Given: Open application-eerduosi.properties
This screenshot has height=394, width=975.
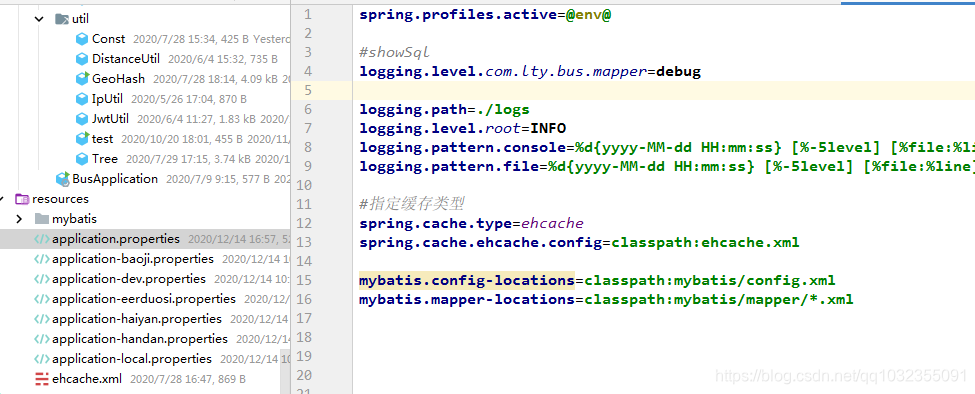Looking at the screenshot, I should tap(144, 299).
